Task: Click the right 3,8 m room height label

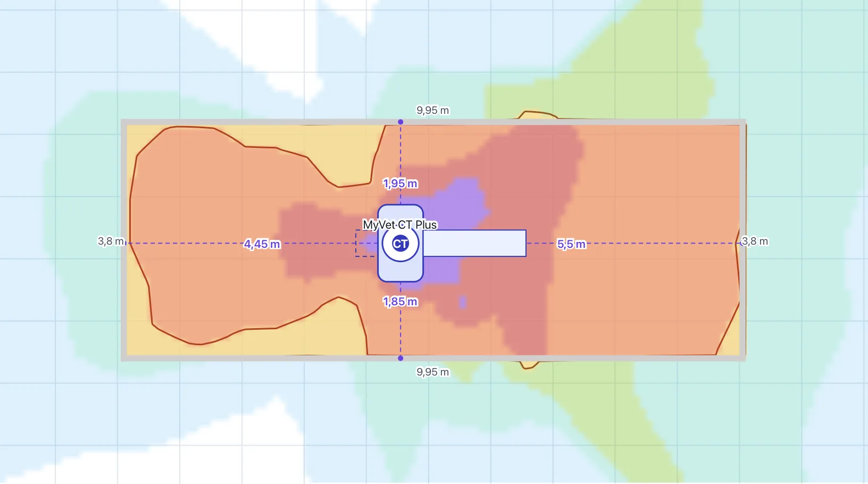Action: coord(755,241)
